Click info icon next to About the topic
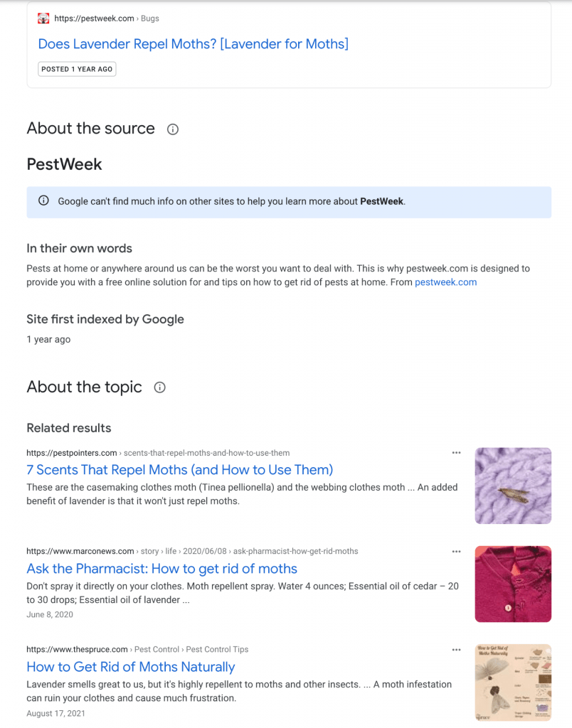The image size is (572, 728). tap(160, 387)
